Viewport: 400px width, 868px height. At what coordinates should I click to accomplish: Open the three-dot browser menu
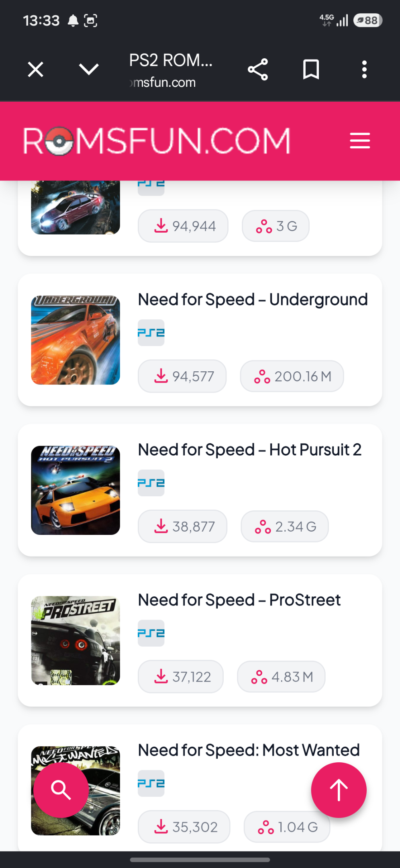coord(364,70)
